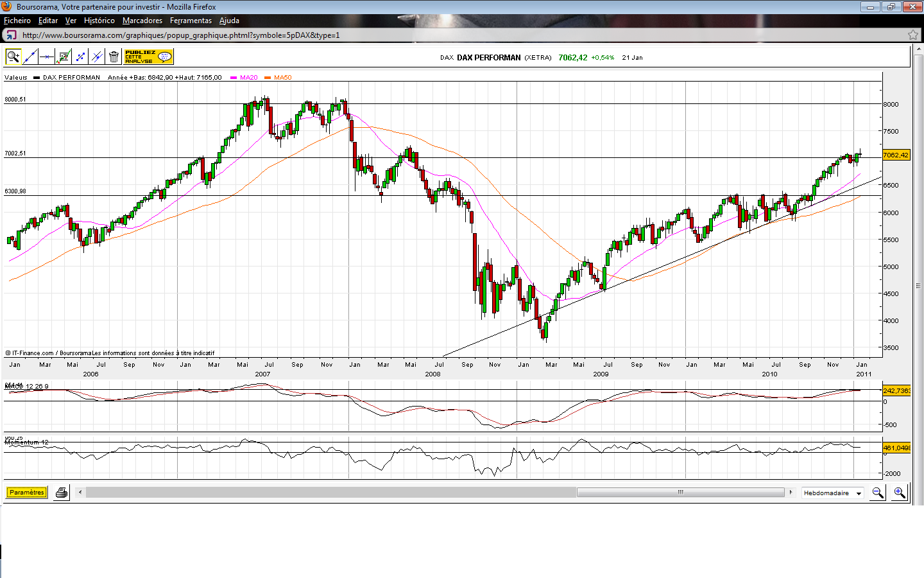Click the Momentum 12 indicator label
The height and width of the screenshot is (578, 924).
26,442
